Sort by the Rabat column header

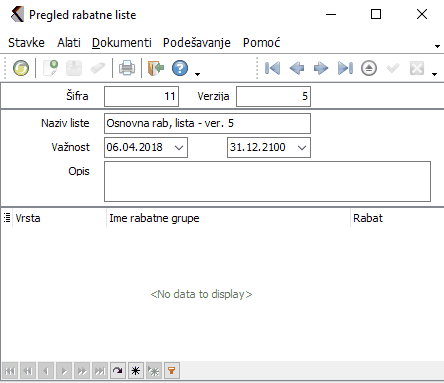[397, 218]
